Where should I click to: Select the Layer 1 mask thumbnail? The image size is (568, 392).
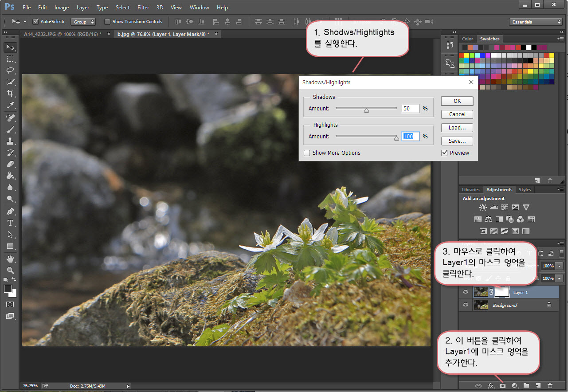click(502, 292)
